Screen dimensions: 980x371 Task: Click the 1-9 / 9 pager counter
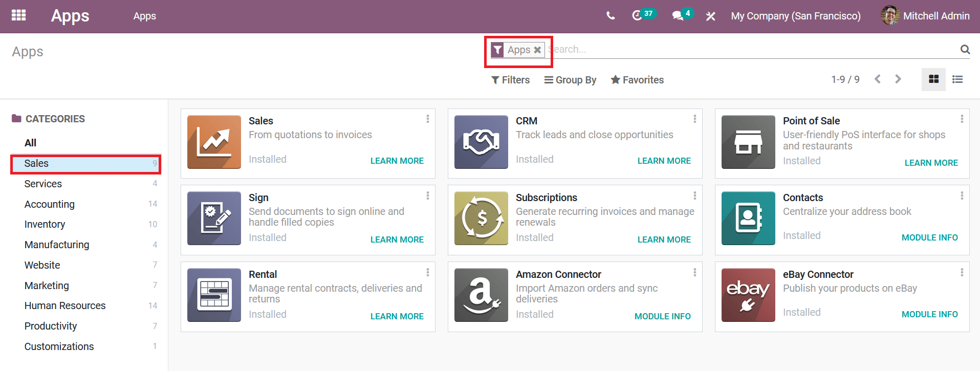point(845,79)
